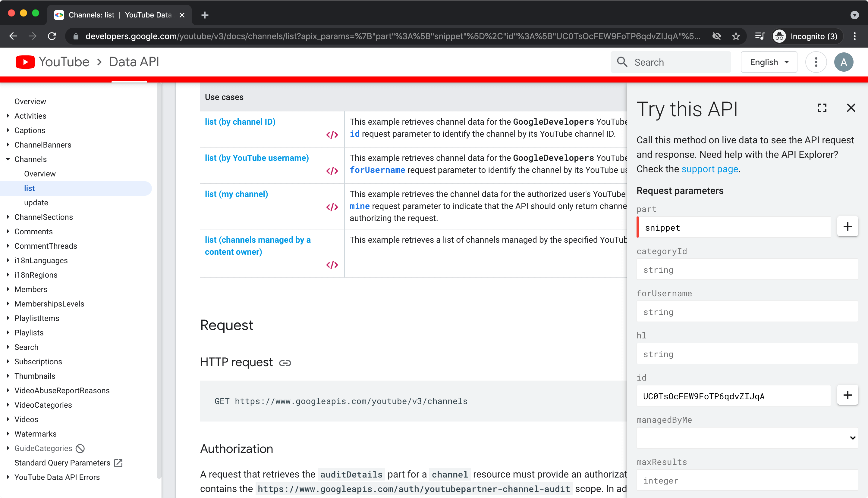Click the browser address bar URL

coord(393,36)
